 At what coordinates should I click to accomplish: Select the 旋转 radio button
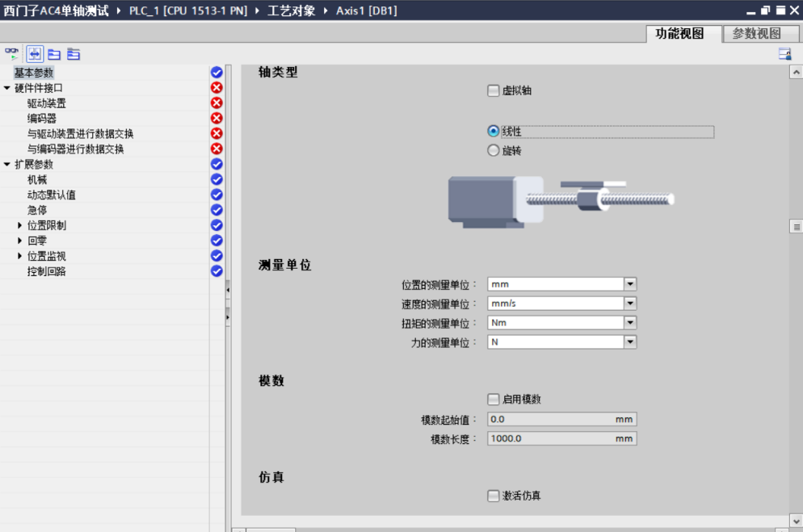tap(494, 150)
